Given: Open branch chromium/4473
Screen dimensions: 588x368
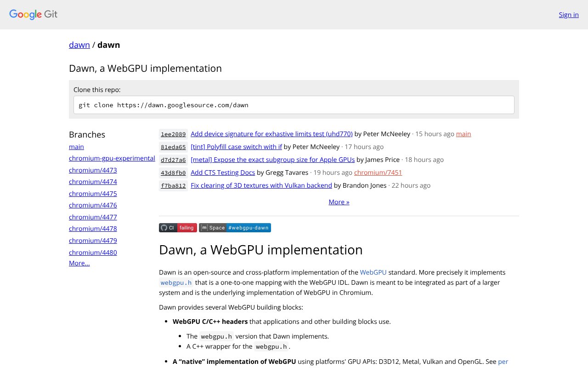Looking at the screenshot, I should click(x=93, y=170).
